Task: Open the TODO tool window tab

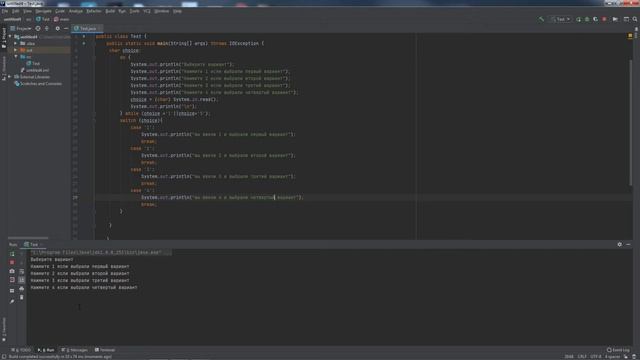Action: [x=21, y=350]
